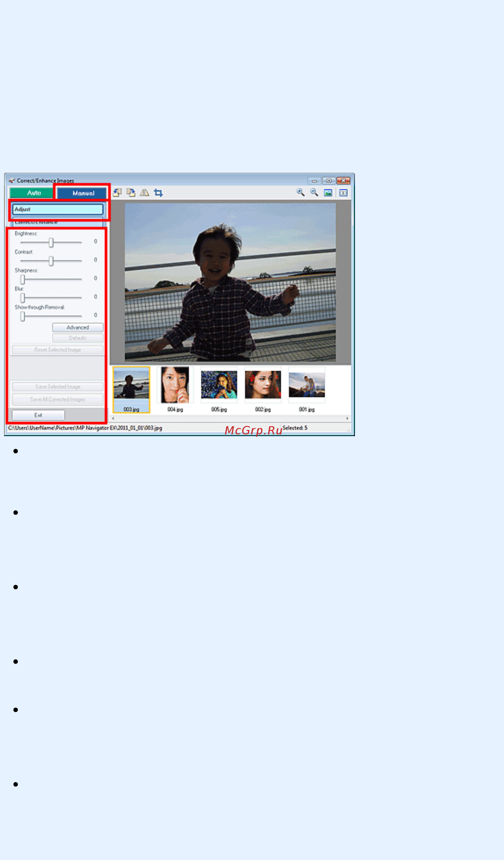The image size is (504, 860).
Task: Click the Blur slider handle
Action: click(x=22, y=298)
